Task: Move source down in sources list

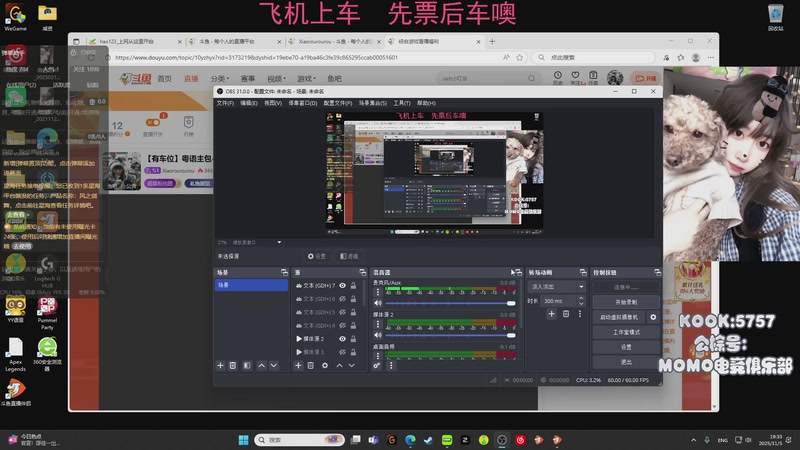Action: 352,365
